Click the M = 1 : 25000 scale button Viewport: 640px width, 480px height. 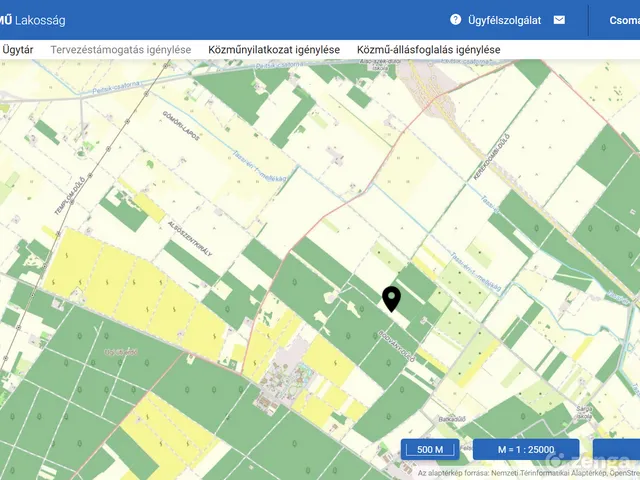[x=526, y=449]
